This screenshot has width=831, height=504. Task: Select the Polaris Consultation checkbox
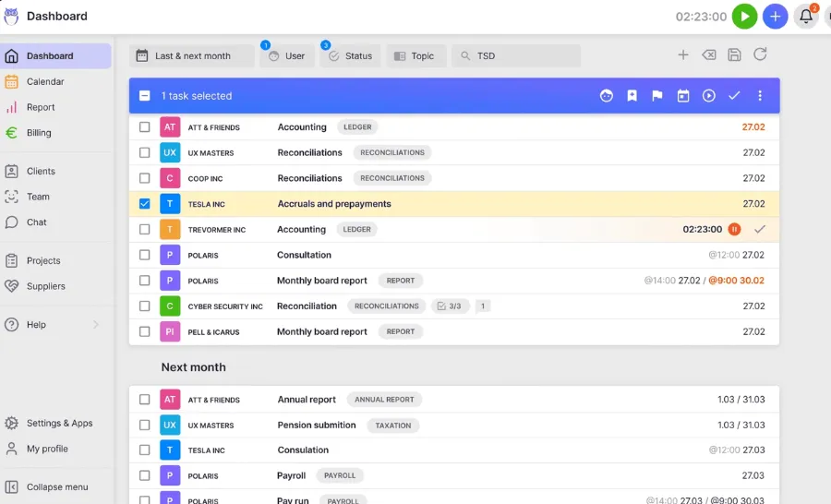[144, 255]
